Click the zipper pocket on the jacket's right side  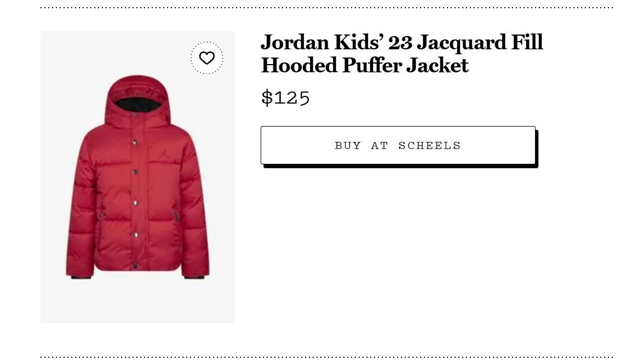(x=176, y=216)
